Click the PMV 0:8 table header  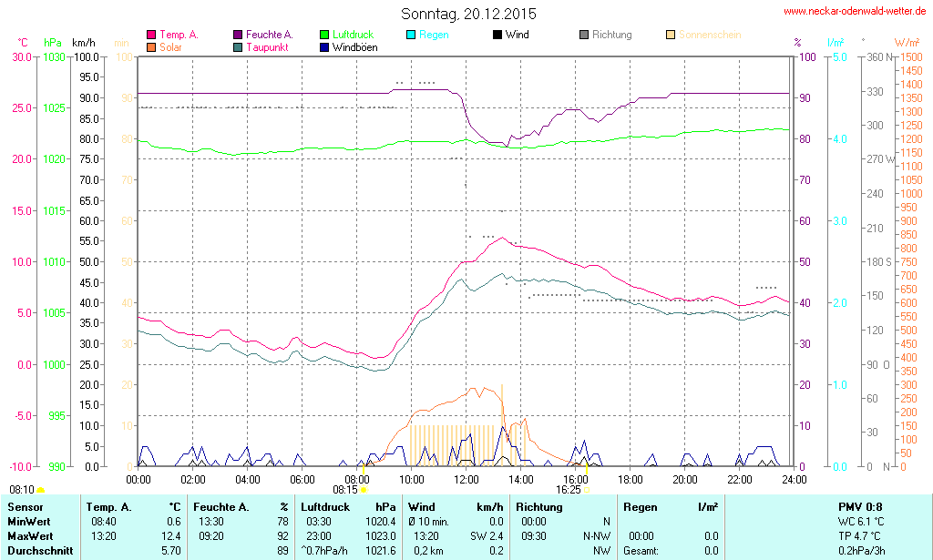859,506
